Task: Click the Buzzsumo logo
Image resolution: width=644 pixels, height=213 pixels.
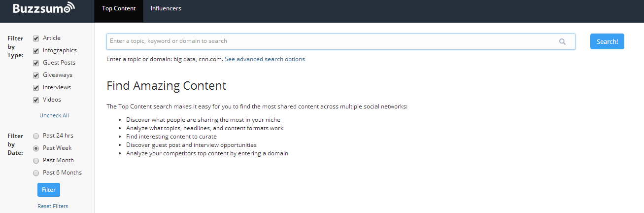Action: point(44,8)
